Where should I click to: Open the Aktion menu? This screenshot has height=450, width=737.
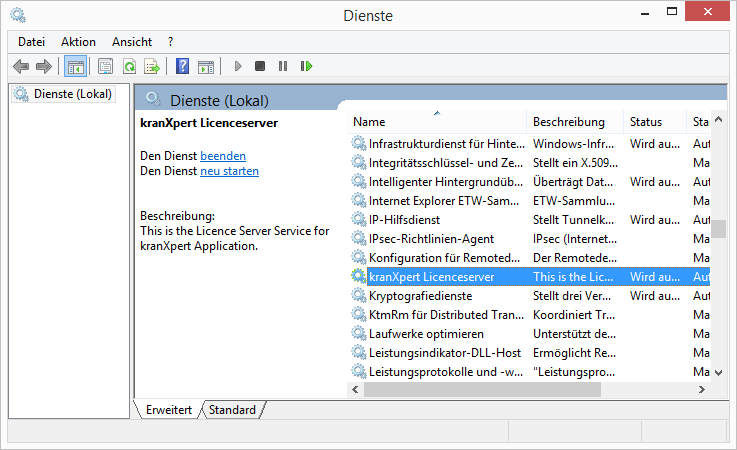(x=78, y=42)
